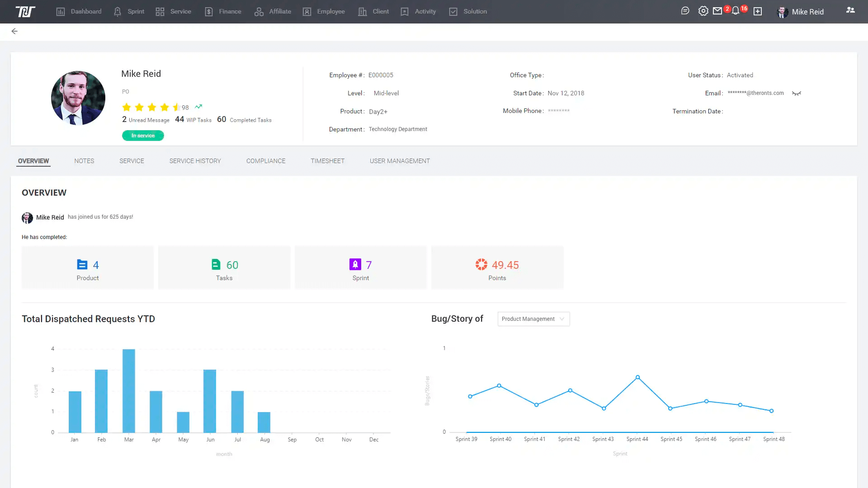Viewport: 868px width, 488px height.
Task: Click the March bar in dispatched requests chart
Action: pyautogui.click(x=129, y=391)
